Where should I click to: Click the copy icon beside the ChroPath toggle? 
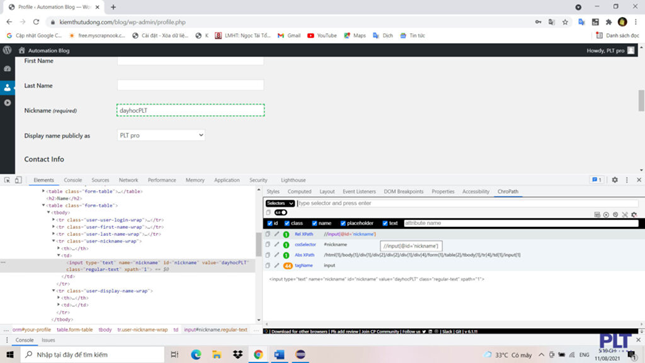click(x=268, y=212)
